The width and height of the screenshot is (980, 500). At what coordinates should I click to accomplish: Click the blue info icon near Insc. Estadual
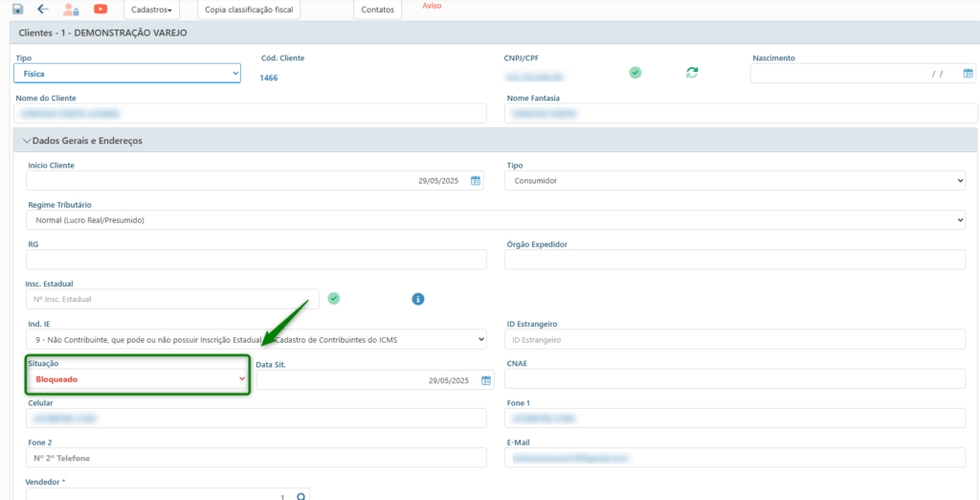(x=418, y=299)
